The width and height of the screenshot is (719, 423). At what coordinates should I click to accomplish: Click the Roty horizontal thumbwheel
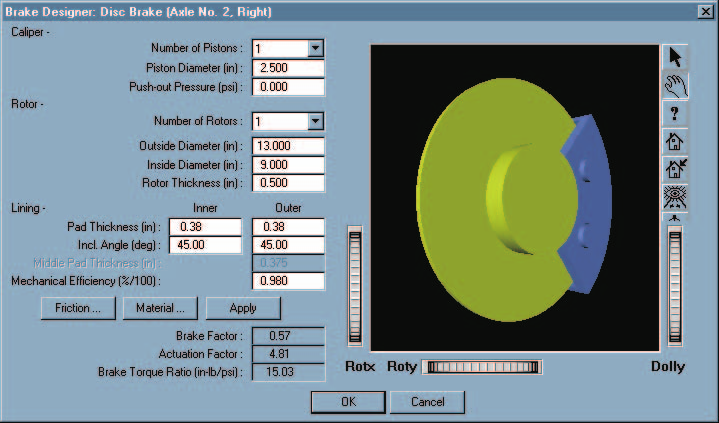[483, 367]
